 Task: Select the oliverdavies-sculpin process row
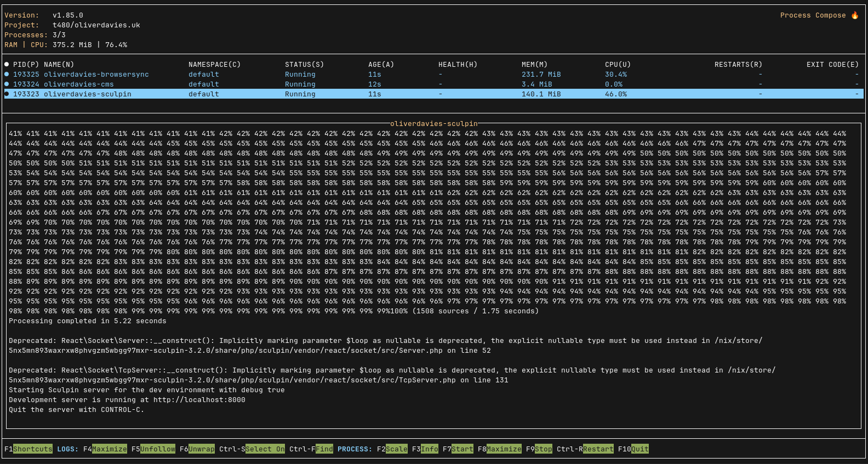point(434,94)
